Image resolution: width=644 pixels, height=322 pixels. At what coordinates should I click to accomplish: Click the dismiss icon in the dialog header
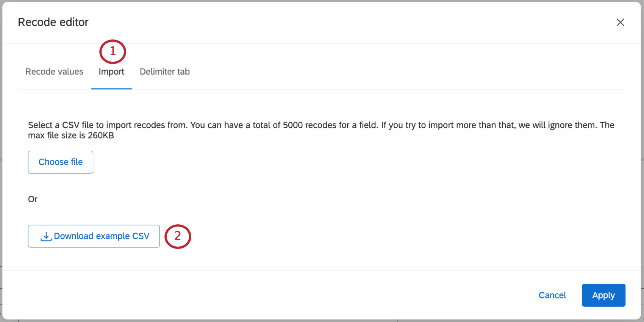(x=620, y=22)
